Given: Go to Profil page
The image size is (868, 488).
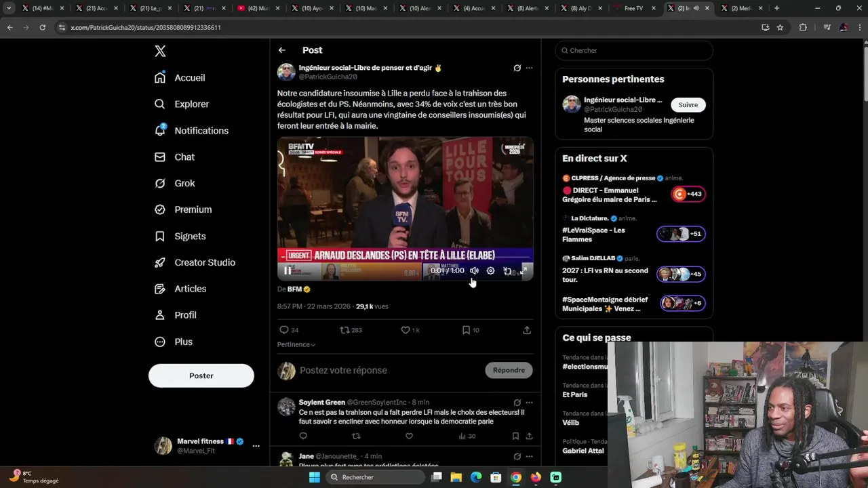Looking at the screenshot, I should (x=175, y=316).
